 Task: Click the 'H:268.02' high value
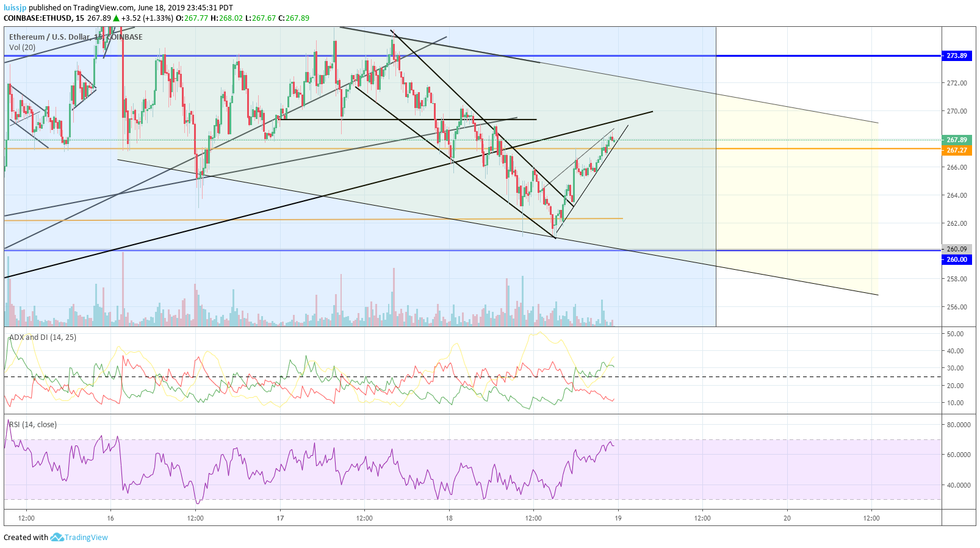coord(227,18)
